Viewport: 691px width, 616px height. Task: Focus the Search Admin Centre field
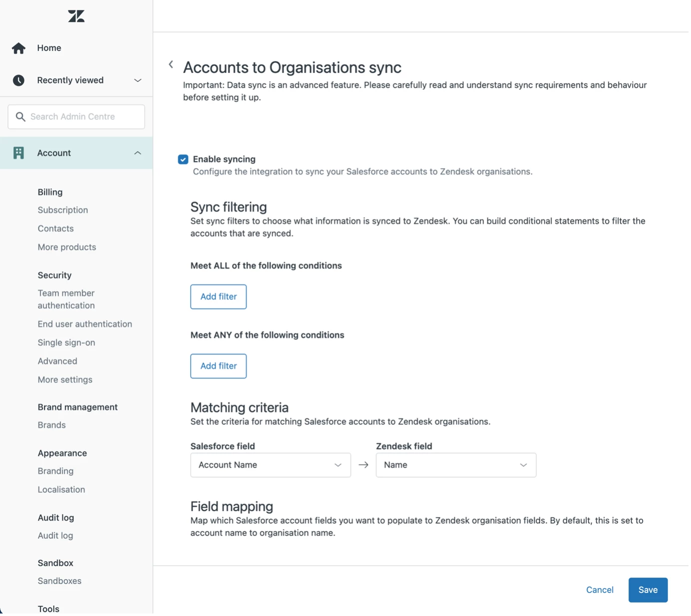coord(76,117)
